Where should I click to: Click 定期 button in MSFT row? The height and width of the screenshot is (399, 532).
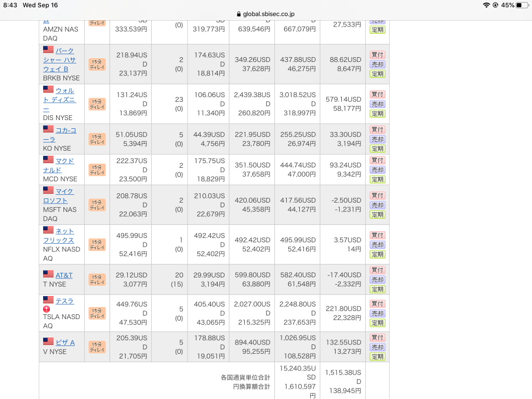point(377,215)
